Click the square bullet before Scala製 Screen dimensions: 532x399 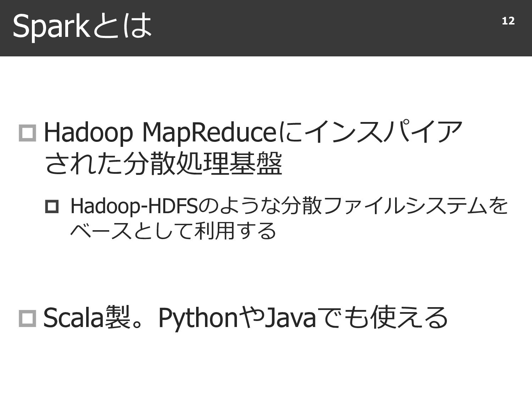point(28,318)
